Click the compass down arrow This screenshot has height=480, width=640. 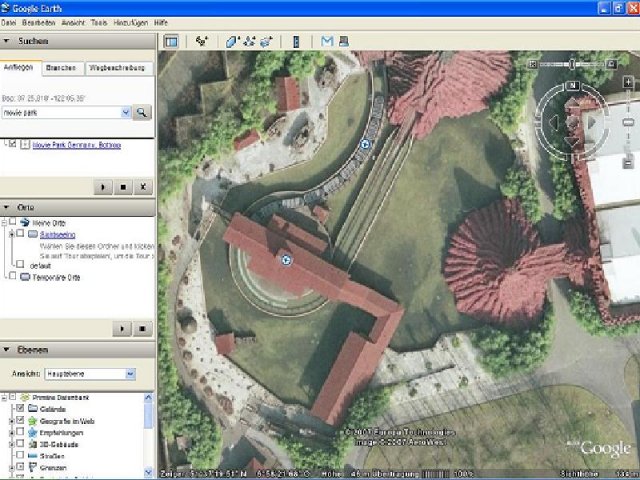572,141
